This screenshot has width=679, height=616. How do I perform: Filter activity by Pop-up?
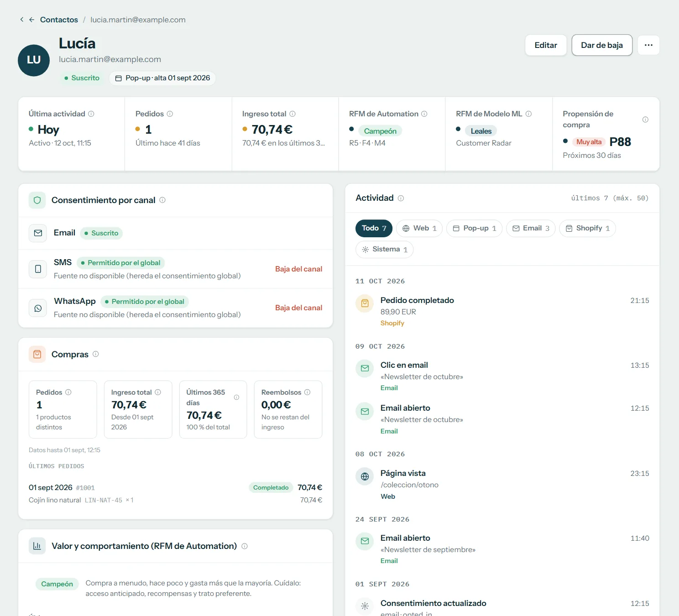point(475,228)
